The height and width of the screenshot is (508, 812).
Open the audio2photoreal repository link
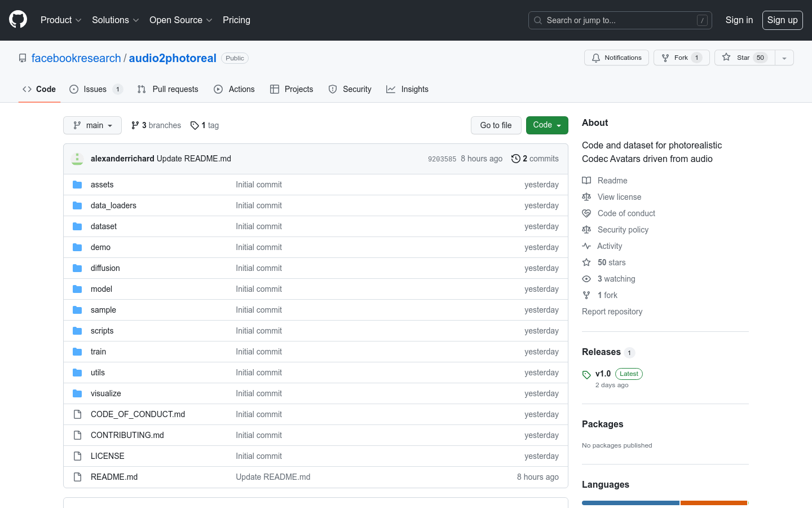pyautogui.click(x=173, y=58)
